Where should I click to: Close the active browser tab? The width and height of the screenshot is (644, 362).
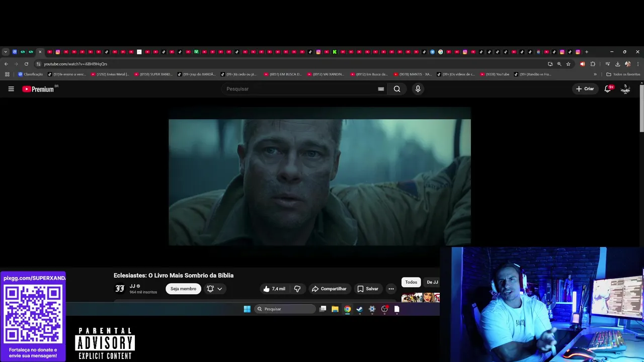(x=40, y=52)
